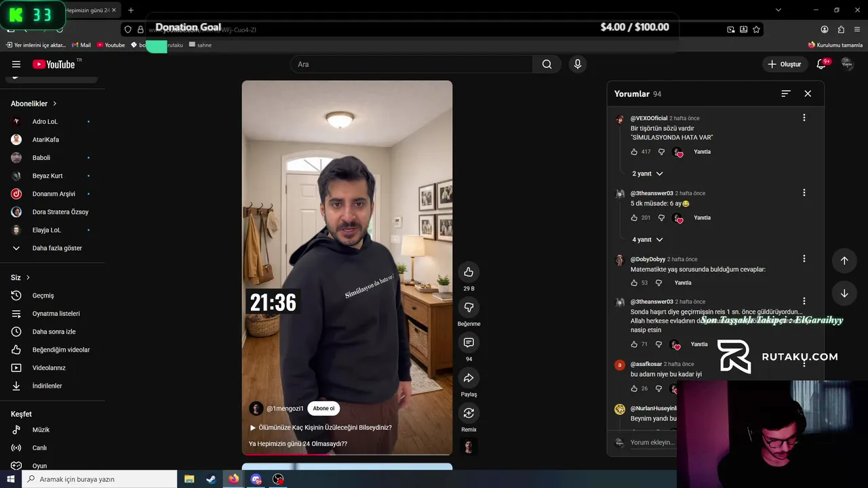Click the 'Yorum ekleyin...' comment box

coord(652,443)
